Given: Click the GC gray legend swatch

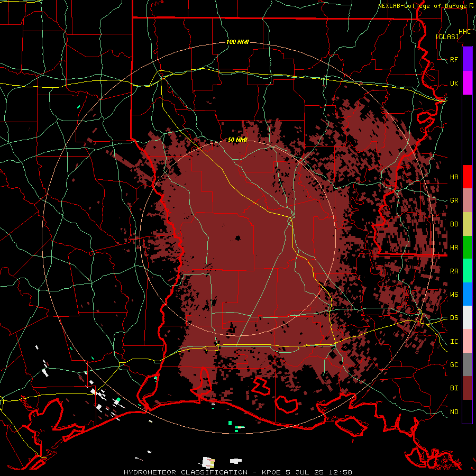Looking at the screenshot, I should click(467, 364).
